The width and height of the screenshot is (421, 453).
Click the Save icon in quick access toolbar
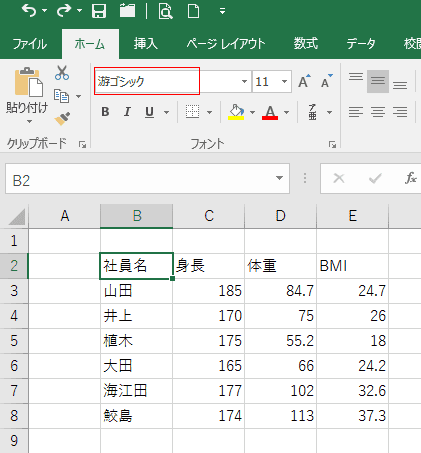(99, 11)
